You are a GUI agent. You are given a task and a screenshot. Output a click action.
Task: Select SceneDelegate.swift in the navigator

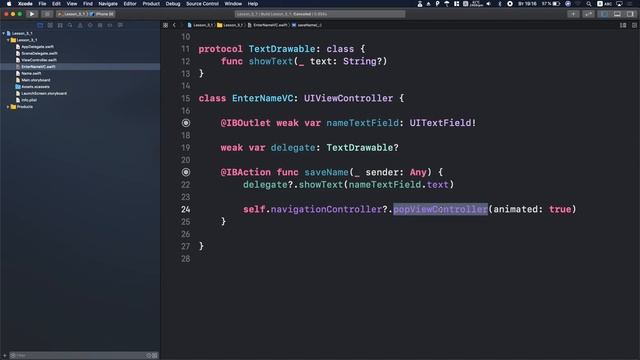coord(39,53)
